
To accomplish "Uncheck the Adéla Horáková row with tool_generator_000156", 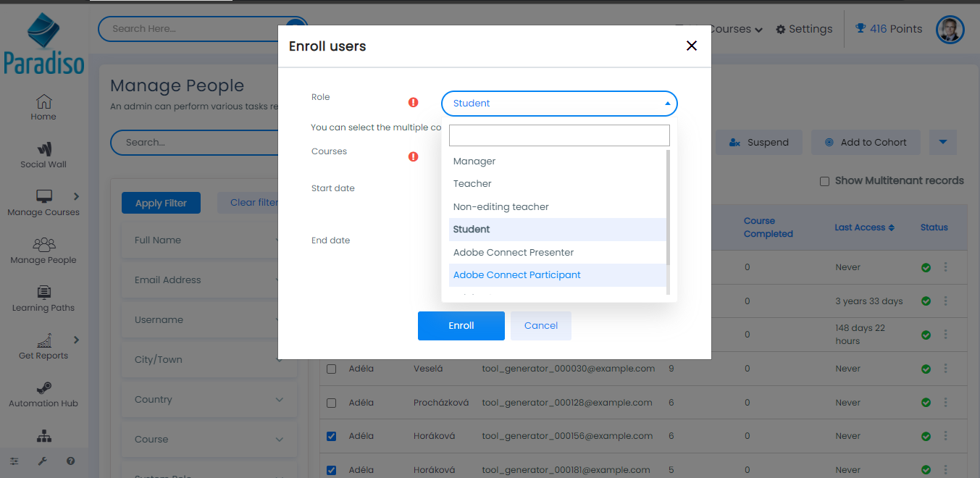I will [x=332, y=436].
